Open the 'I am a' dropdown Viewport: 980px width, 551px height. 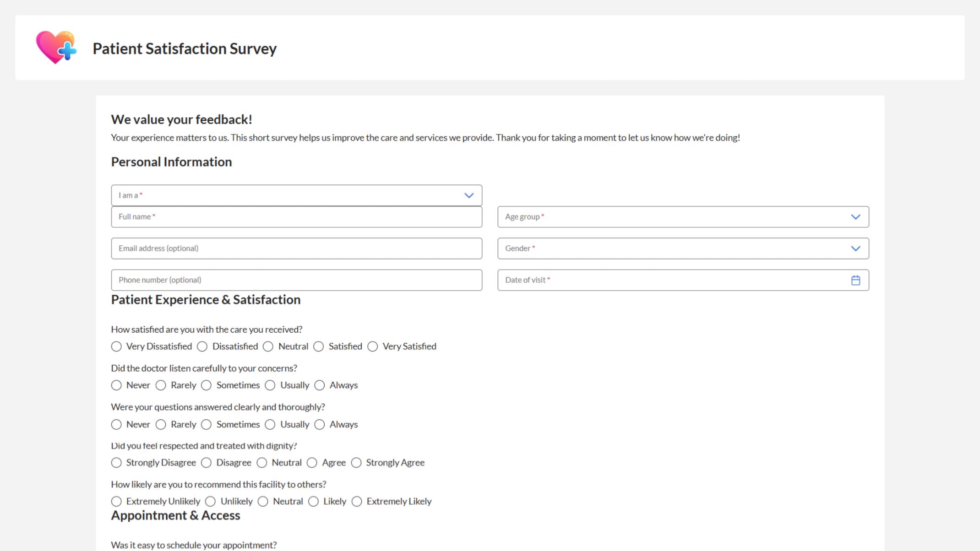point(296,195)
